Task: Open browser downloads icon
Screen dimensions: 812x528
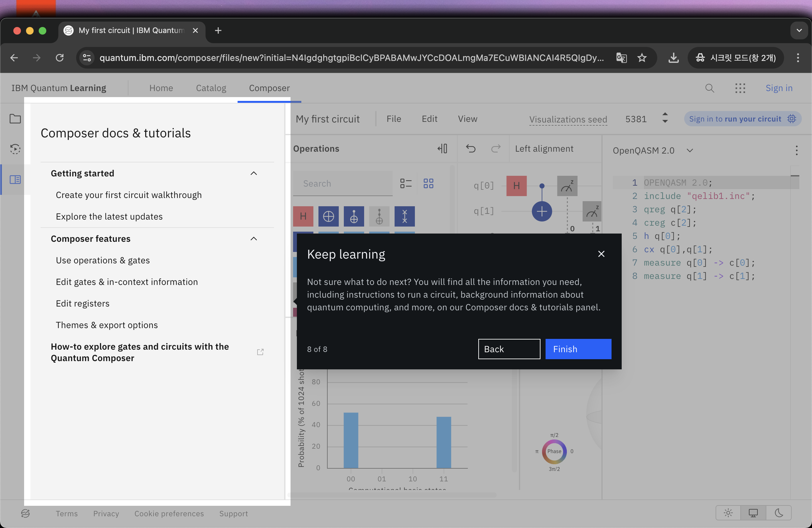Action: [673, 58]
